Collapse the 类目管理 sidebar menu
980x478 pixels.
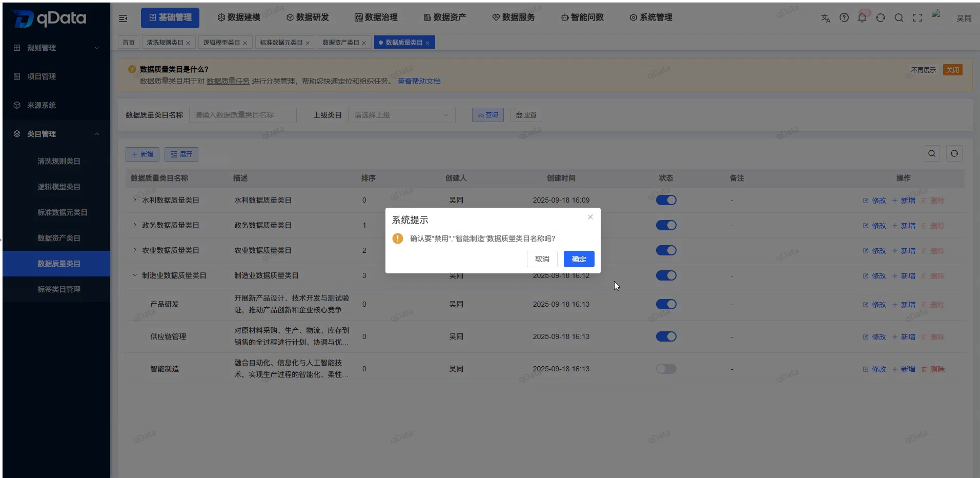coord(56,134)
